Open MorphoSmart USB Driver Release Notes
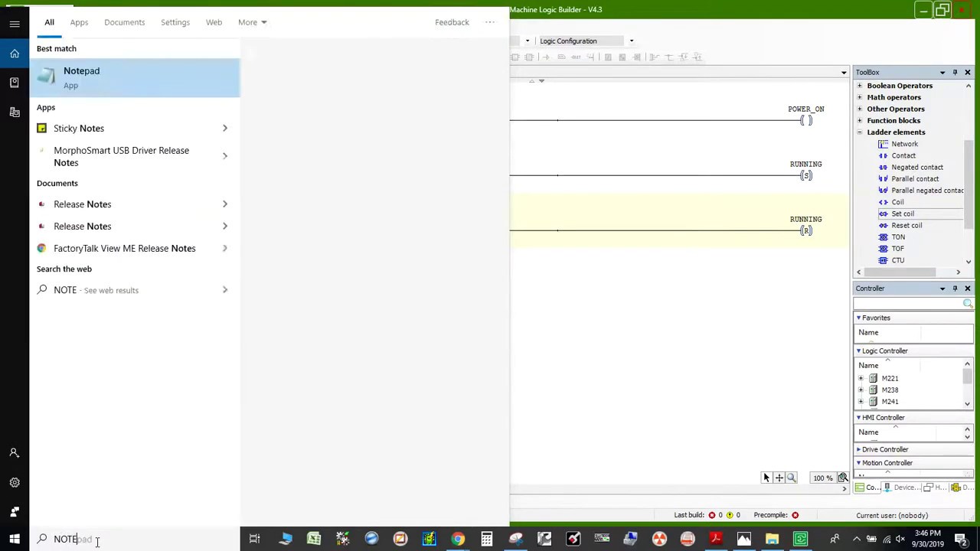This screenshot has width=980, height=551. click(x=122, y=156)
